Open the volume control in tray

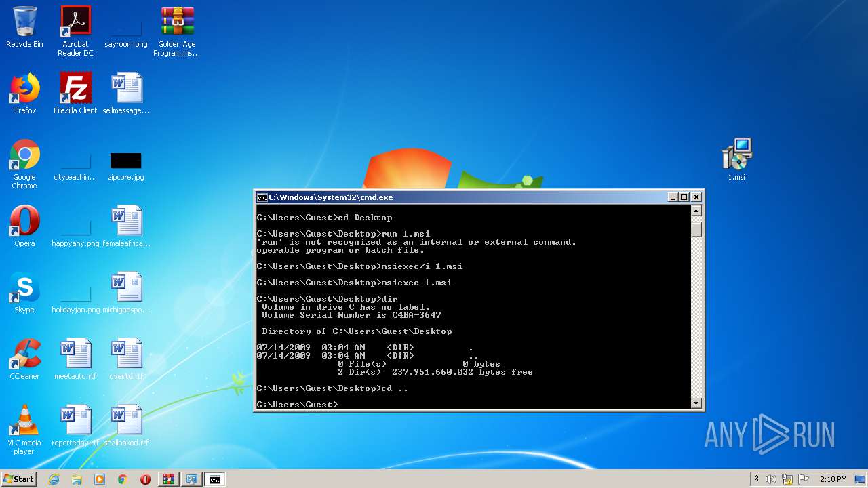tap(771, 479)
